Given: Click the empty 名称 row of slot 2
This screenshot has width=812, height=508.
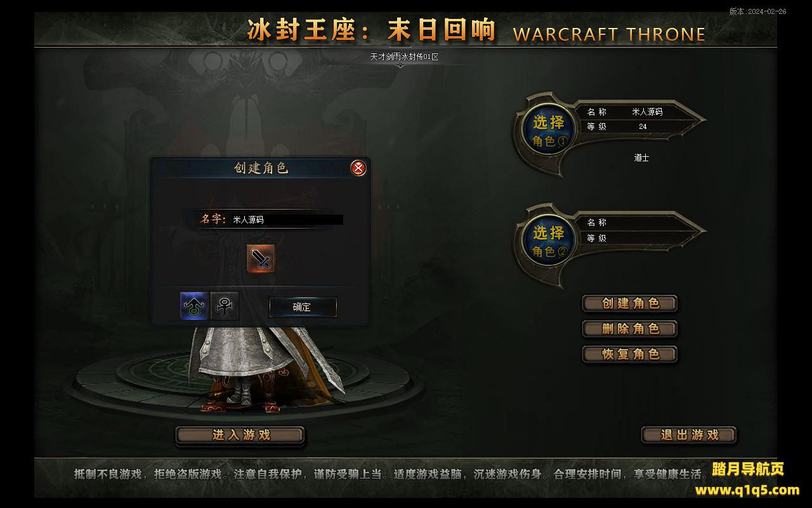Looking at the screenshot, I should (634, 223).
